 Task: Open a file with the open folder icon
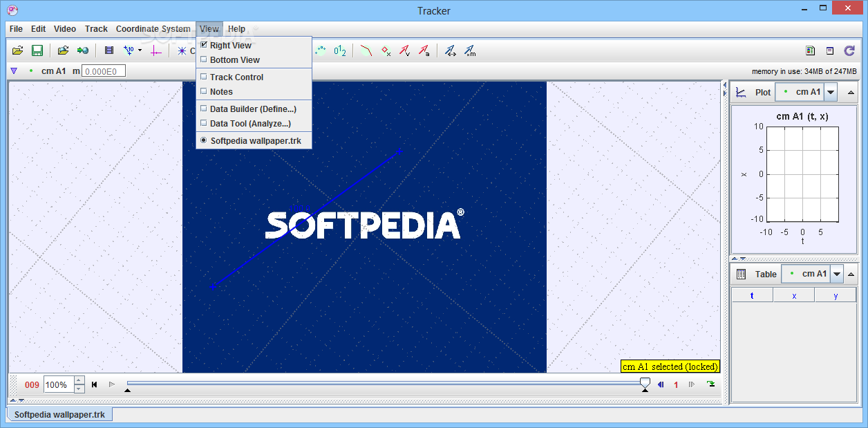18,50
